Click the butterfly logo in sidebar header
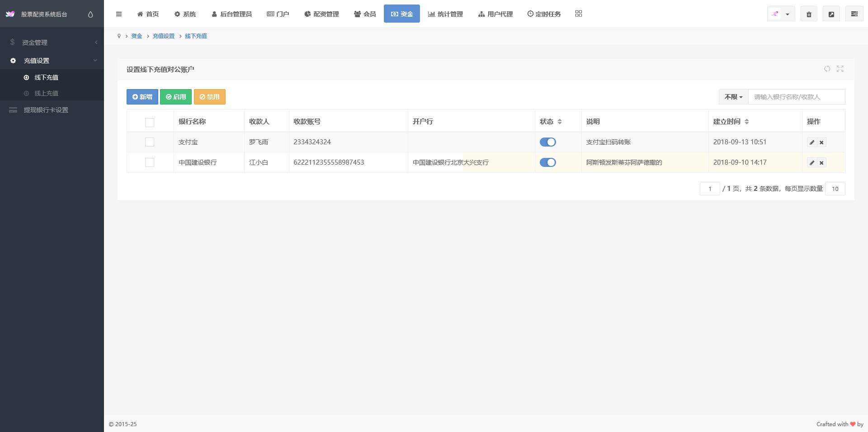 click(10, 14)
